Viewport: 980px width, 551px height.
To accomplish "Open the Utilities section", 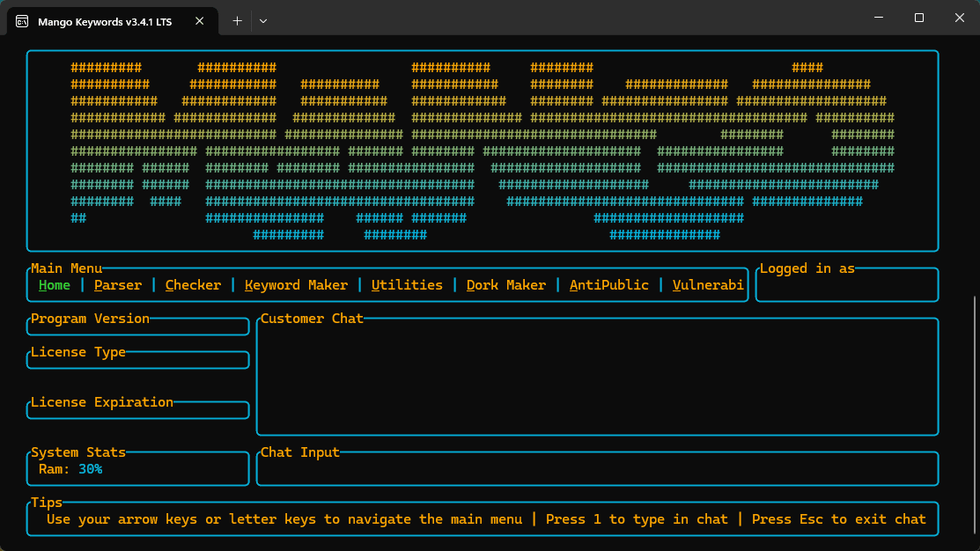I will coord(407,284).
